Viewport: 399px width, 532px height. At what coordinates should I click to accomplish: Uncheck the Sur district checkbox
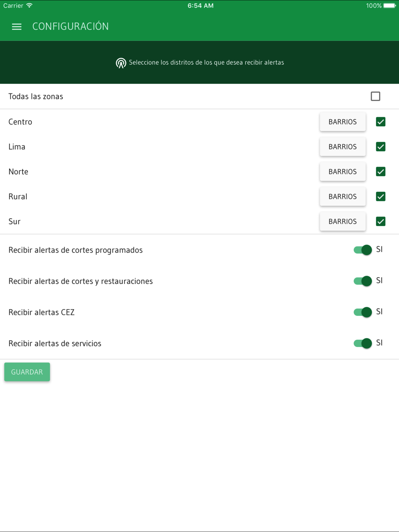(x=381, y=221)
